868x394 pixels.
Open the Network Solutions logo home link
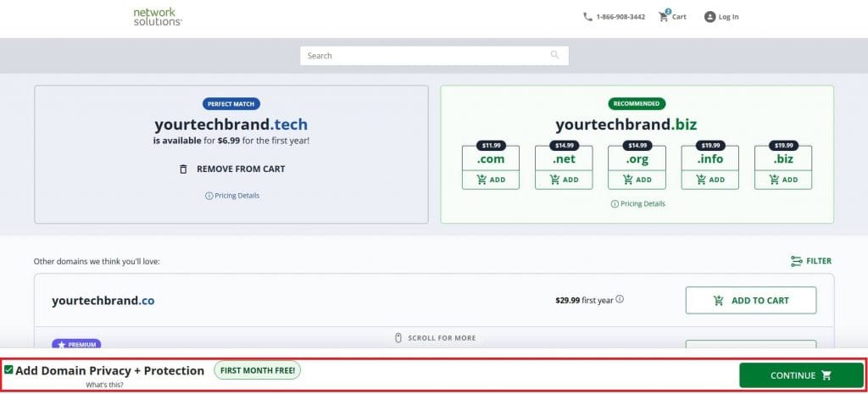(x=158, y=17)
